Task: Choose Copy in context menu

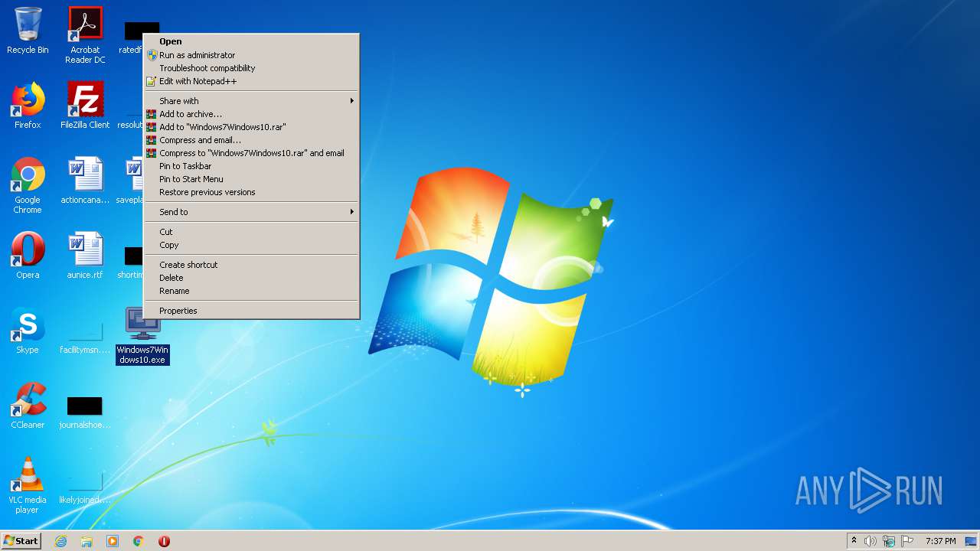Action: pos(252,245)
